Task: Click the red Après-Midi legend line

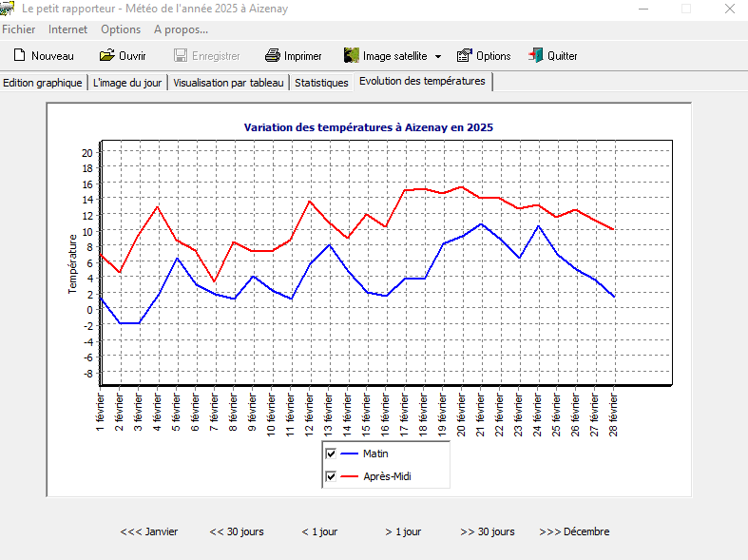Action: click(349, 476)
